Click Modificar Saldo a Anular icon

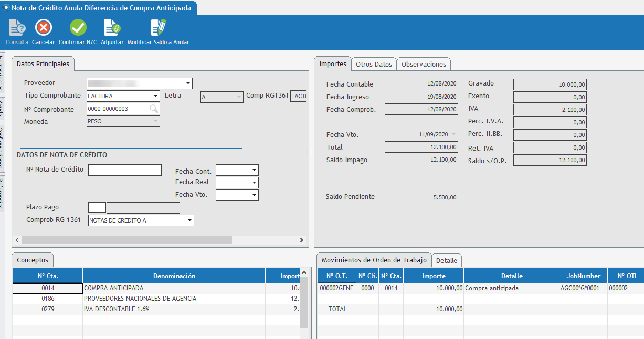click(158, 28)
